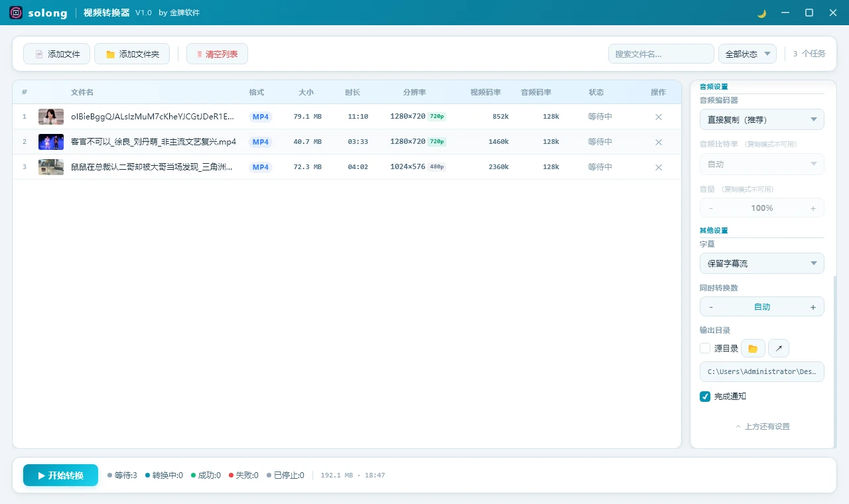This screenshot has width=849, height=504.
Task: Open the 添加文件夹 folder icon to add a folder
Action: click(111, 54)
